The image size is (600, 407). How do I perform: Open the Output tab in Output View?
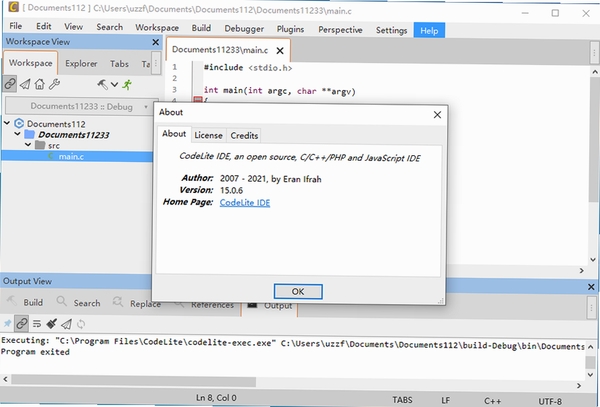click(270, 306)
